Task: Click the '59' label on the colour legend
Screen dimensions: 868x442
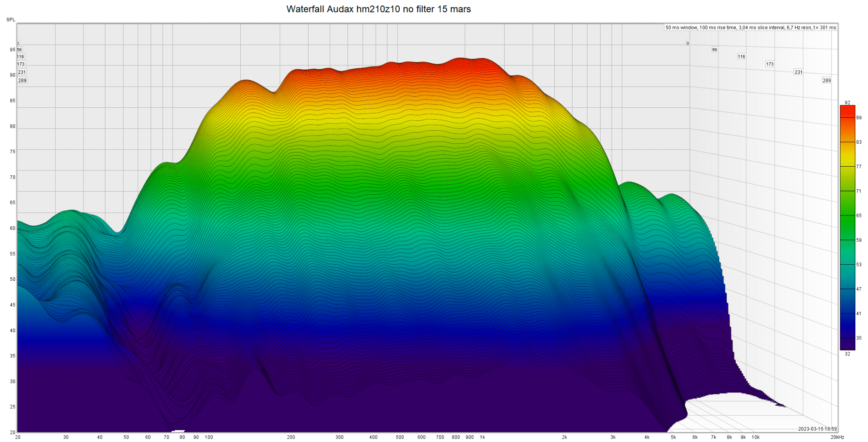Action: click(859, 240)
